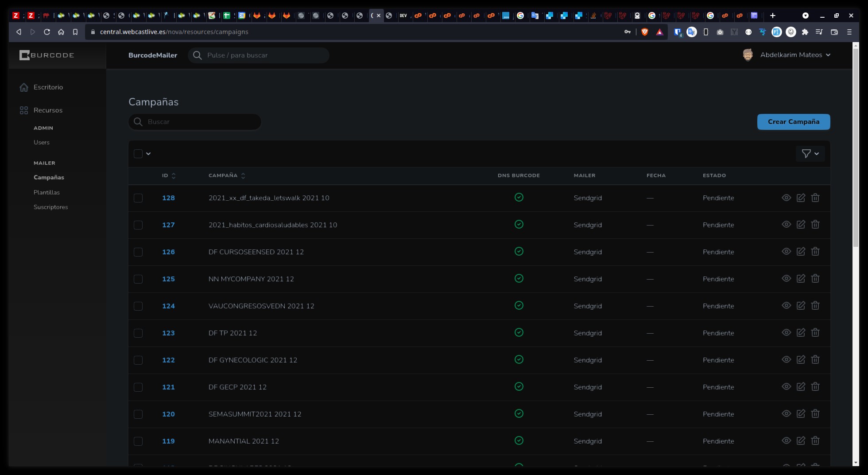The image size is (868, 475).
Task: Tick the checkbox for NN MYCOMPANY row
Action: point(138,279)
